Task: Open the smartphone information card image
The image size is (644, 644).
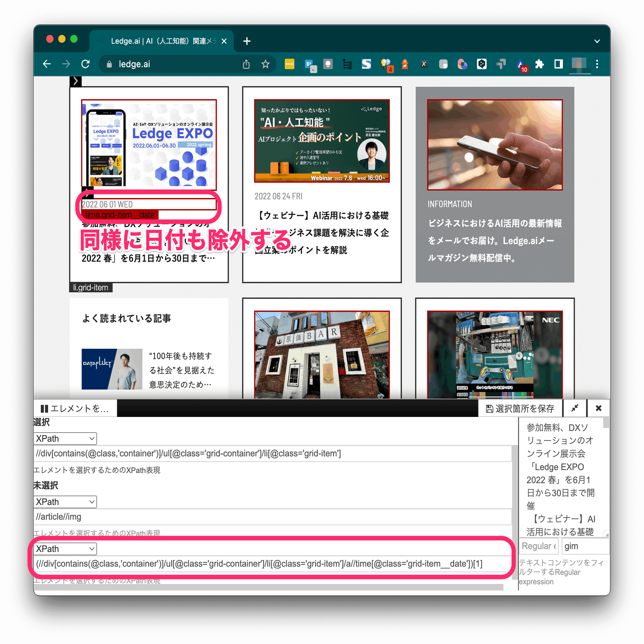Action: point(495,145)
